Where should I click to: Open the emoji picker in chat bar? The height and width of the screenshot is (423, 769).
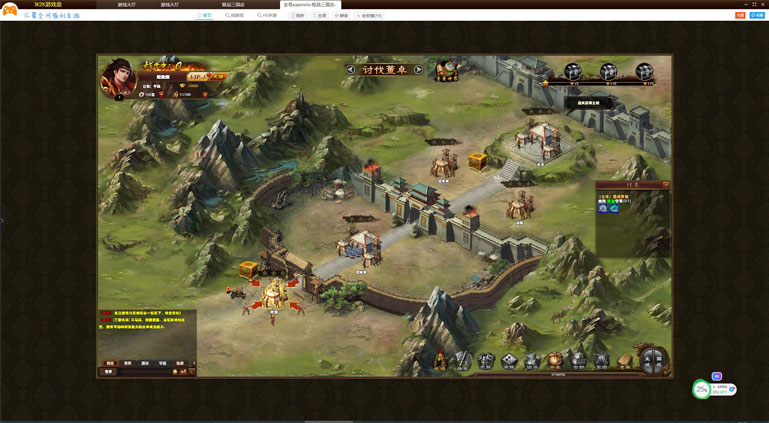[176, 372]
